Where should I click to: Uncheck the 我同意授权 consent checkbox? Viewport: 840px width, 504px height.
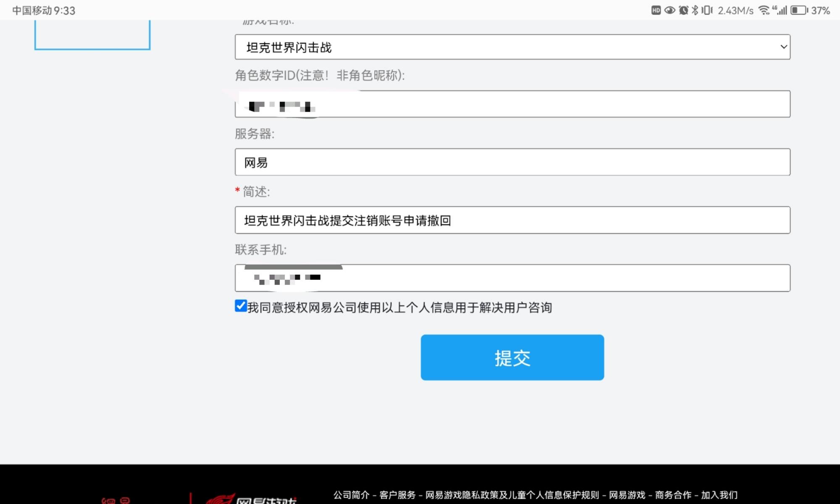click(241, 306)
